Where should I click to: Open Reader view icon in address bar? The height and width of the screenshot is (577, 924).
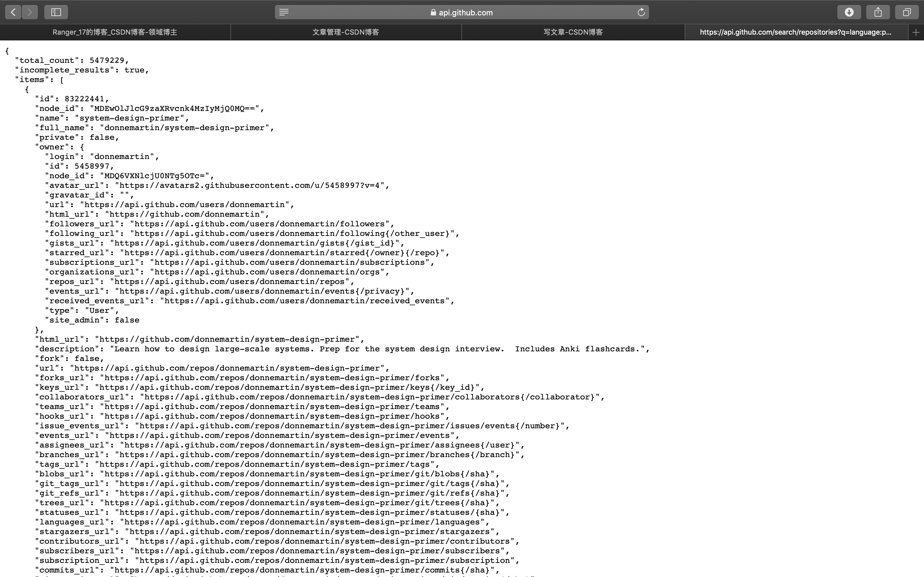pos(284,12)
